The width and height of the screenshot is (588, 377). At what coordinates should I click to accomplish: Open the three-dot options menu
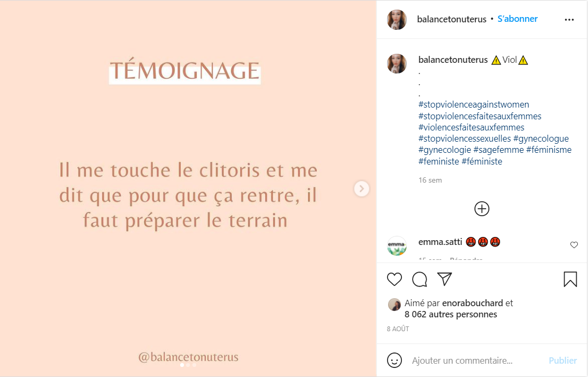[x=569, y=20]
